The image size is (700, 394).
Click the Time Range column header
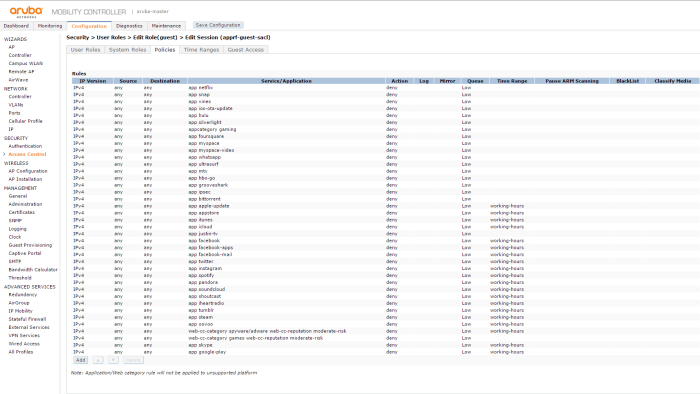tap(512, 81)
